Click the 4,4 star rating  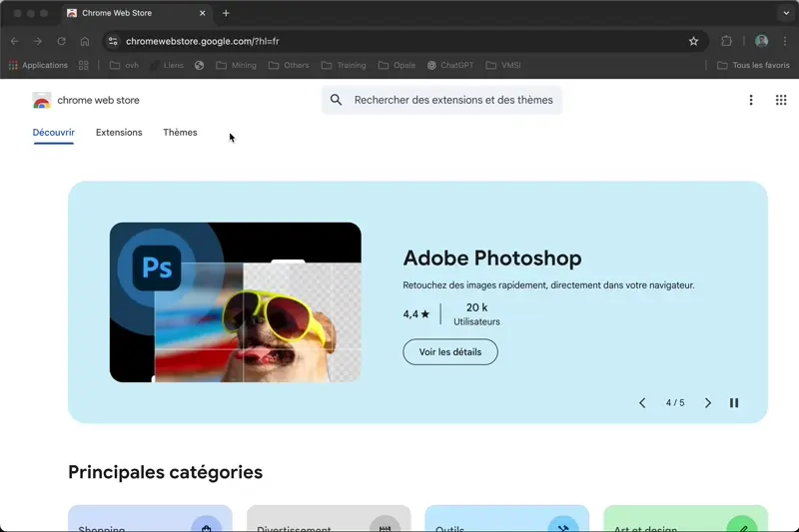(x=416, y=314)
